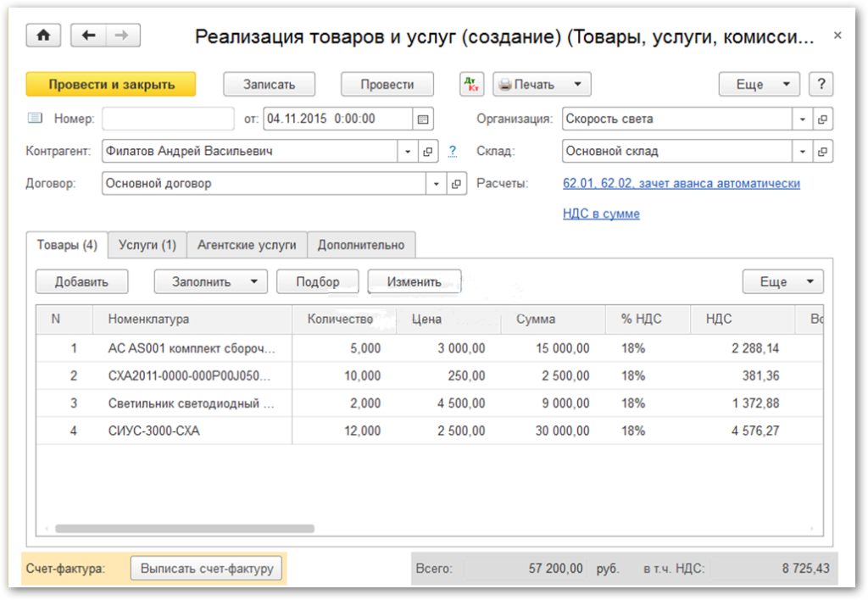Expand the Склад dropdown list
This screenshot has height=600, width=868.
click(x=802, y=152)
